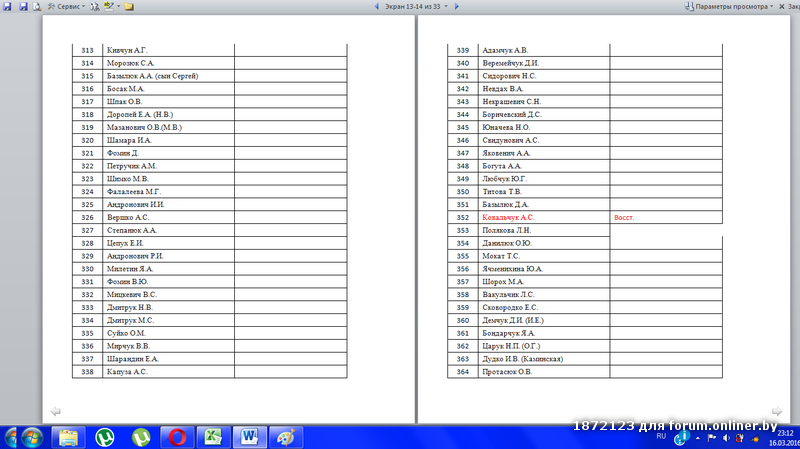Open Action Center flag icon
This screenshot has width=800, height=449.
pos(712,438)
